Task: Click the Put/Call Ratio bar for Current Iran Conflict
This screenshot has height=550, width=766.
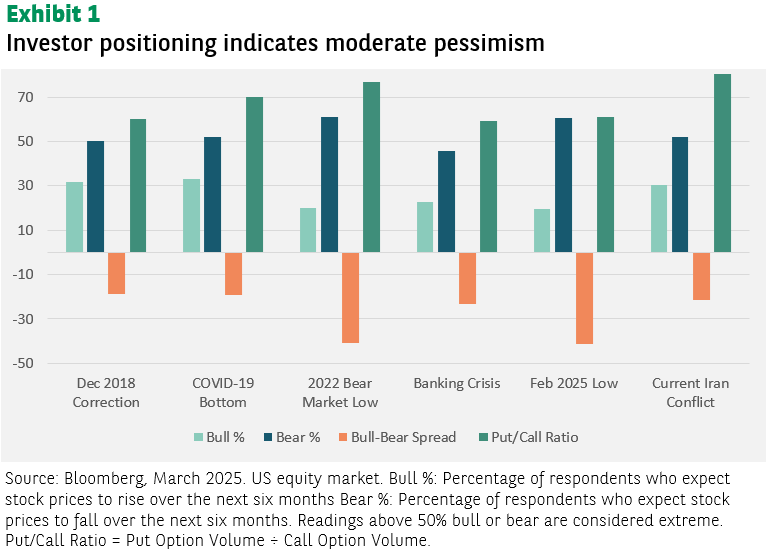Action: click(723, 163)
